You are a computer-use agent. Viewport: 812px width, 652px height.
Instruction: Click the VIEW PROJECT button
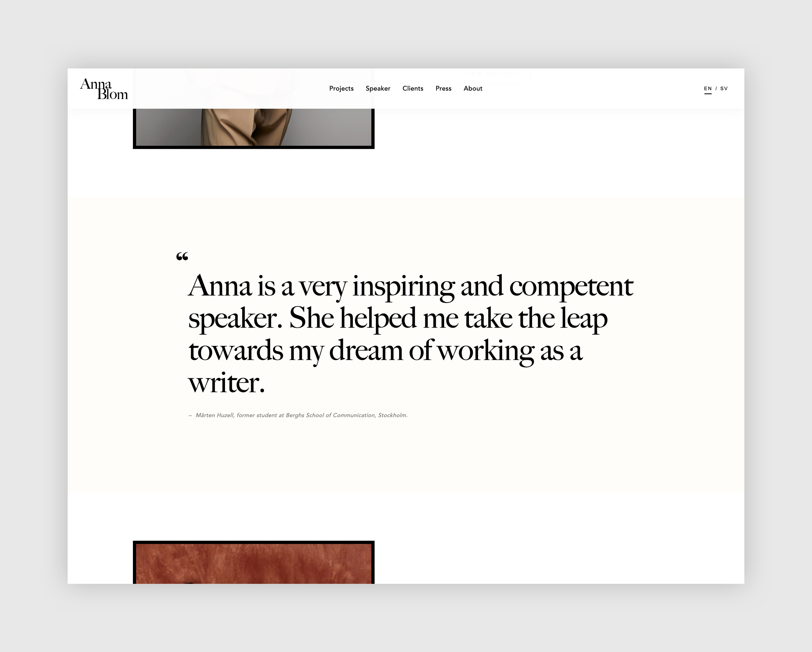point(490,74)
